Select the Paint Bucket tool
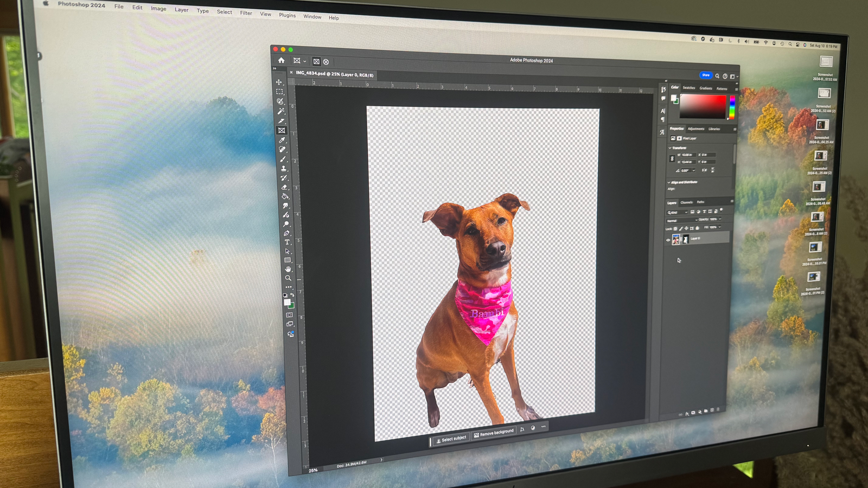Viewport: 868px width, 488px height. 285,196
